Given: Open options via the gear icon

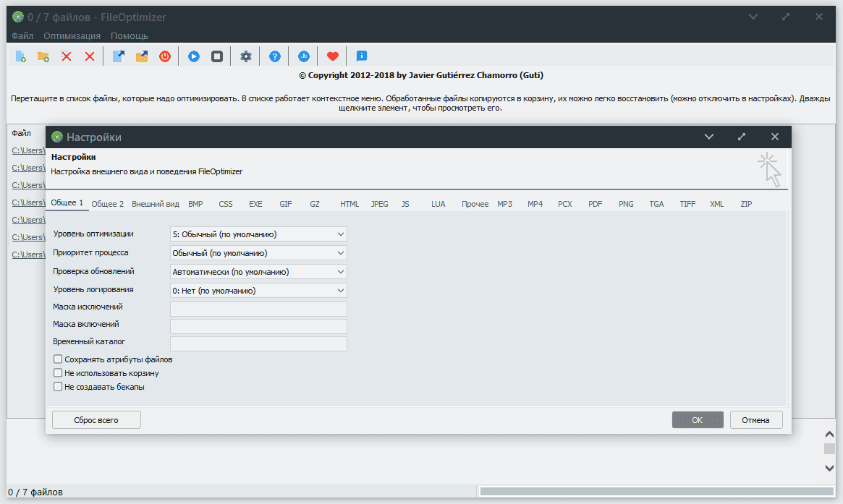Looking at the screenshot, I should (246, 56).
